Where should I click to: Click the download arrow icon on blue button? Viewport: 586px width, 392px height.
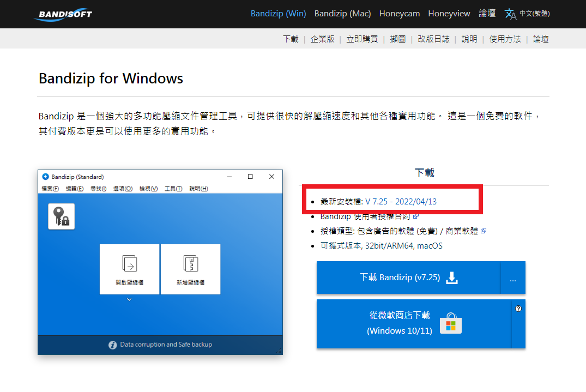(x=452, y=278)
